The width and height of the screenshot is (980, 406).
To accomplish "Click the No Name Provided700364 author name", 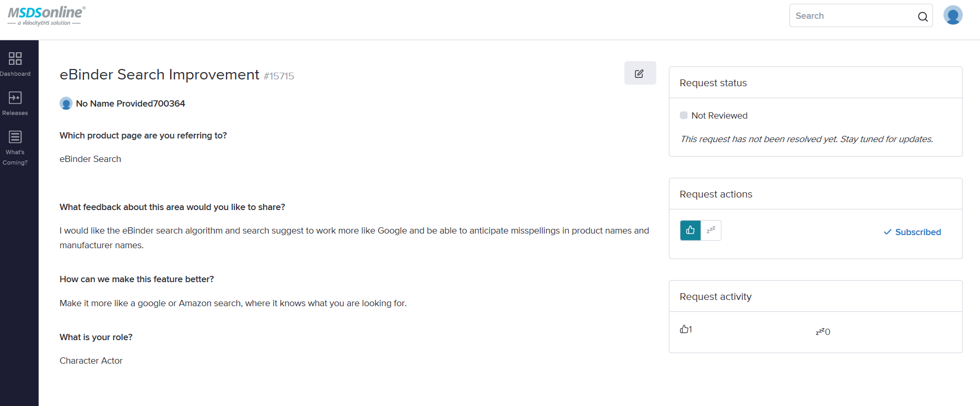I will (x=131, y=103).
